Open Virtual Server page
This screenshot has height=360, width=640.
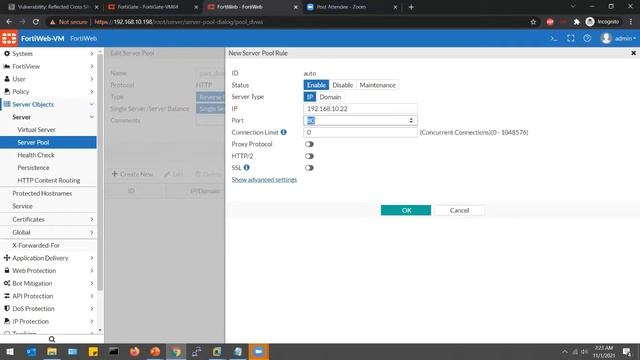pyautogui.click(x=36, y=129)
